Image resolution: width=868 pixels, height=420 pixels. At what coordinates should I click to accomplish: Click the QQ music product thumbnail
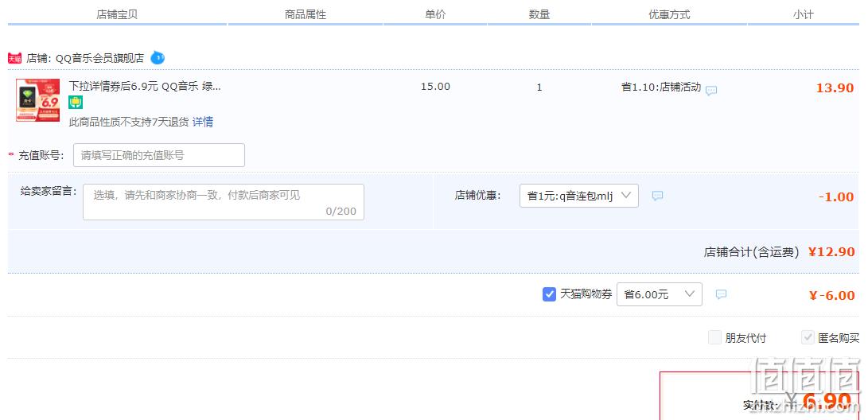37,100
